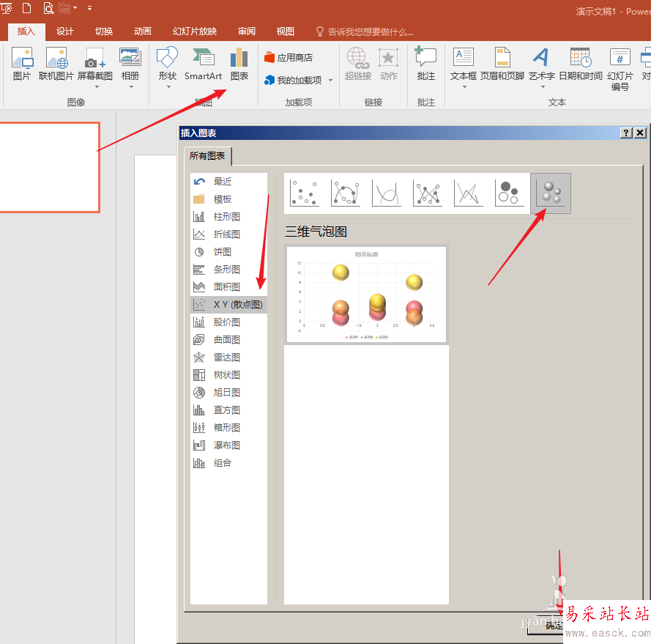Click the Action (动作) icon
Viewport: 651px width, 644px height.
click(x=389, y=64)
